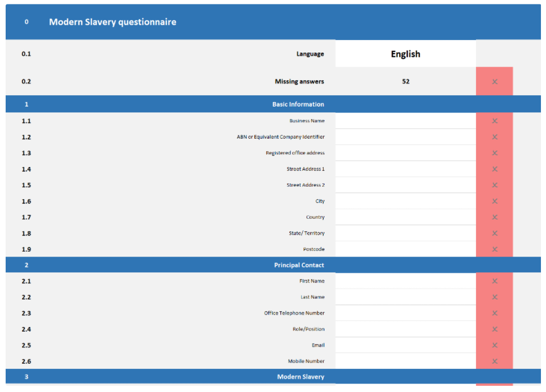Click the Modern Slavery questionnaire title
Screen dimensions: 546x392
point(112,22)
